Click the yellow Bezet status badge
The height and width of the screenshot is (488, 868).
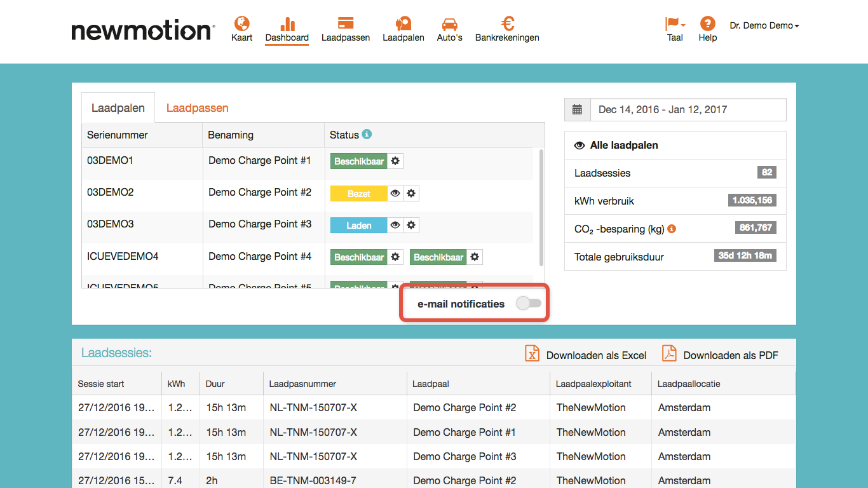(x=359, y=193)
